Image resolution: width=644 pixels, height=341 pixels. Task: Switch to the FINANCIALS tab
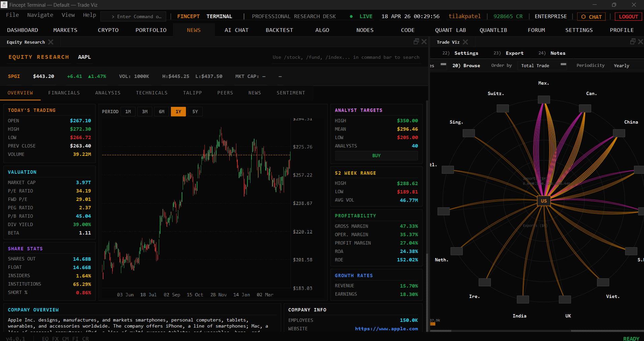pos(64,93)
